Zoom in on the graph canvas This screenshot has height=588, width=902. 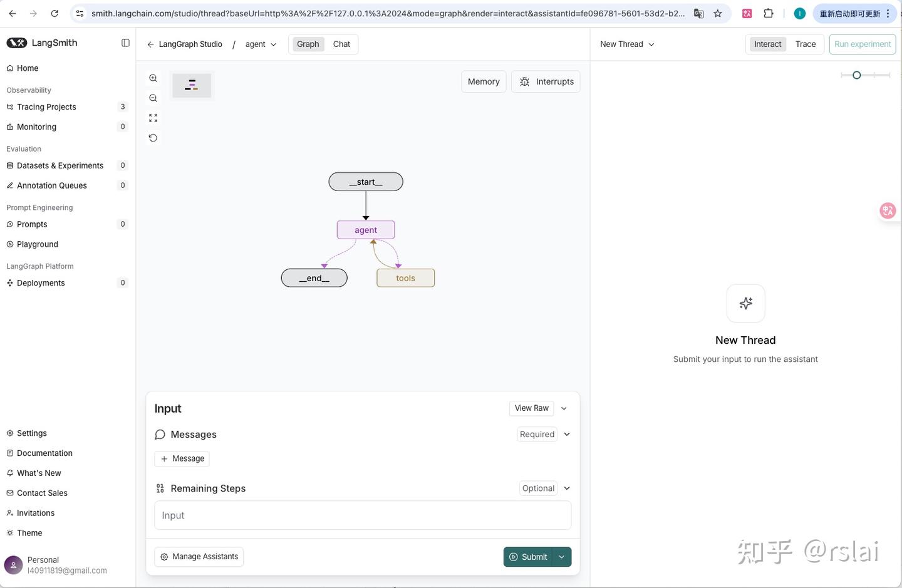pyautogui.click(x=153, y=78)
